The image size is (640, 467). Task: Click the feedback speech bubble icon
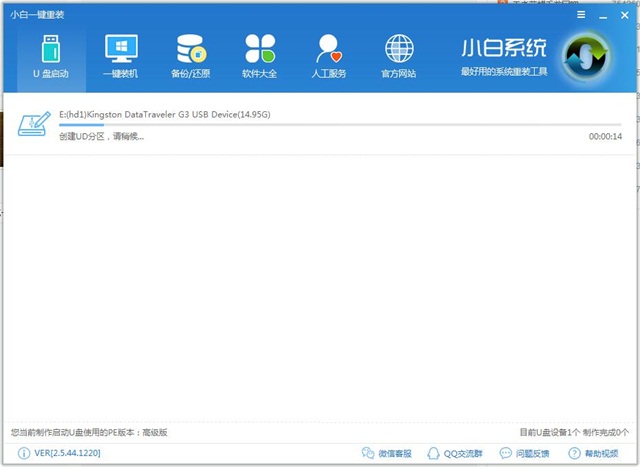(506, 453)
